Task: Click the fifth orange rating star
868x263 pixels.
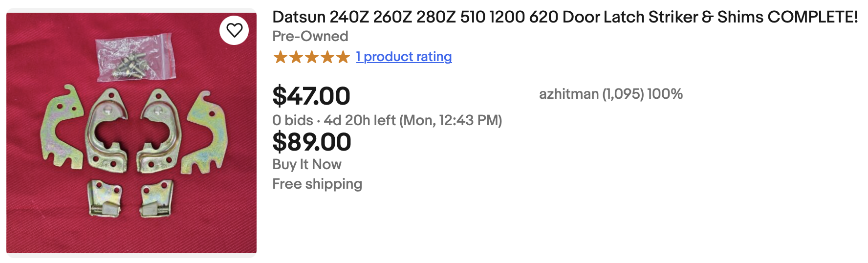Action: (343, 57)
